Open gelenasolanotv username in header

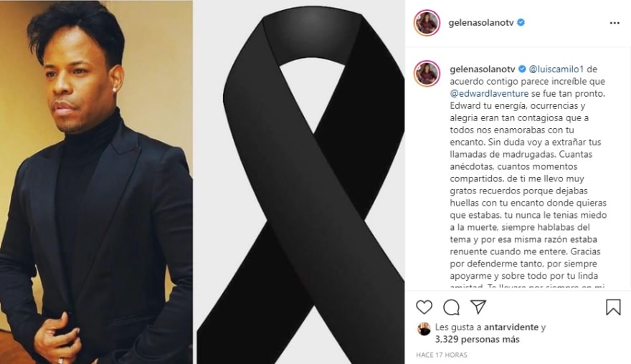coord(481,22)
